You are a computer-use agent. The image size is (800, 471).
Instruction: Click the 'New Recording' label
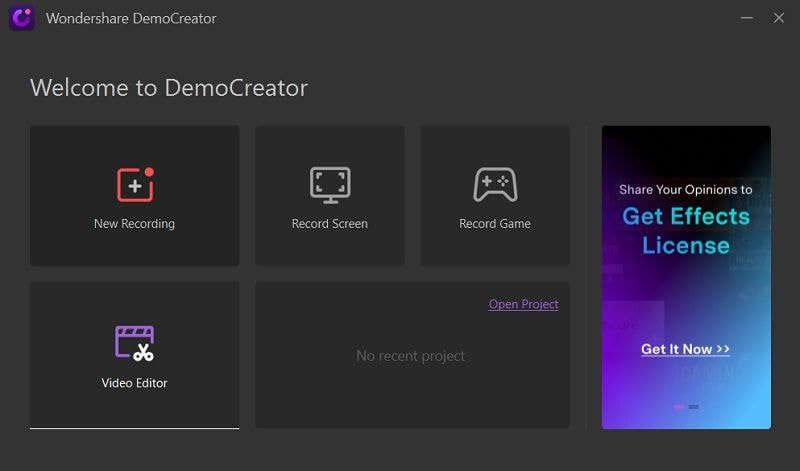coord(134,224)
